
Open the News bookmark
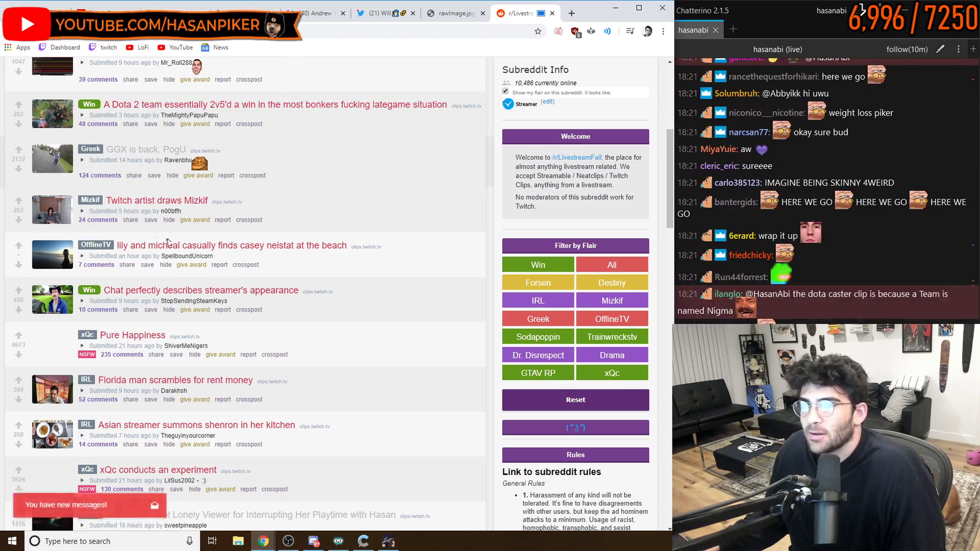point(214,47)
